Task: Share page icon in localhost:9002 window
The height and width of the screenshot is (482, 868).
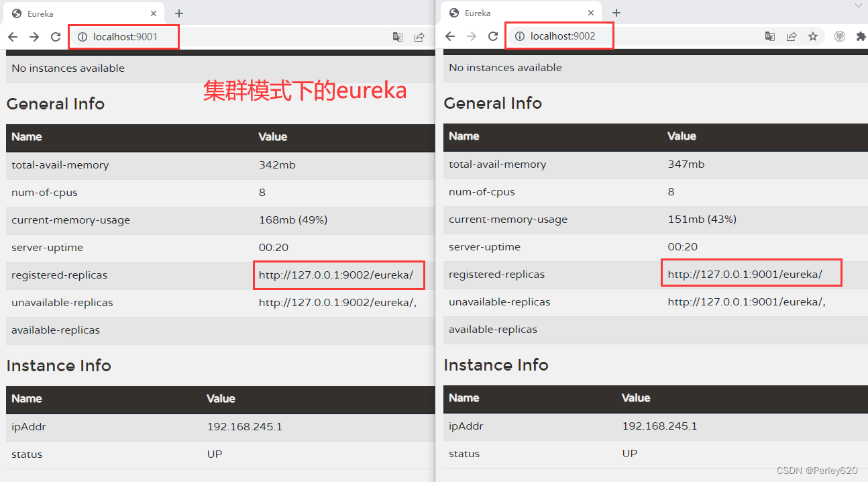Action: point(792,36)
